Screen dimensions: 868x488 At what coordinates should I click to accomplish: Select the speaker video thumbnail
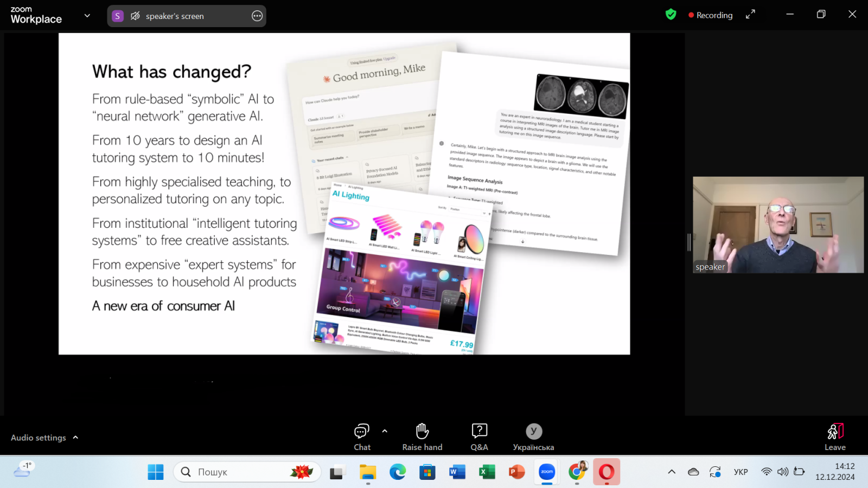[x=778, y=224]
